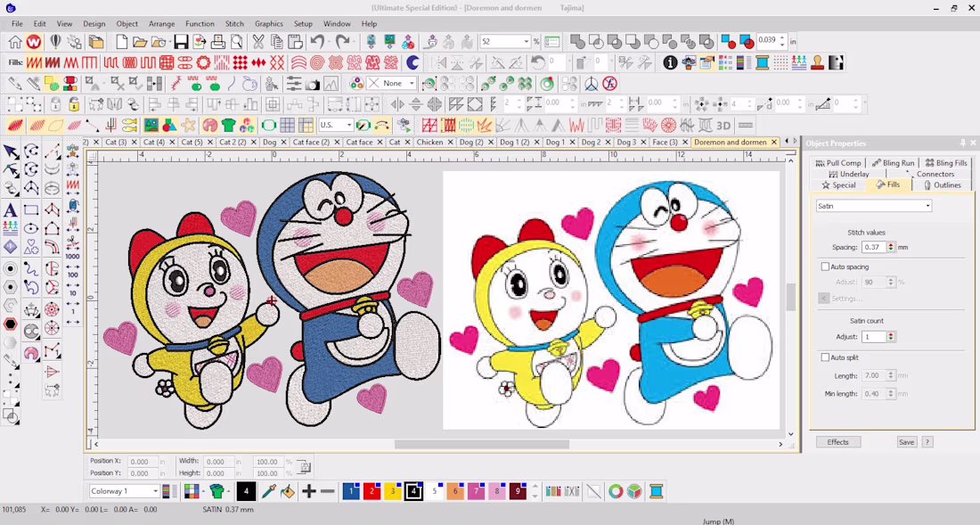This screenshot has height=525, width=980.
Task: Select the red color swatch 2
Action: [372, 491]
